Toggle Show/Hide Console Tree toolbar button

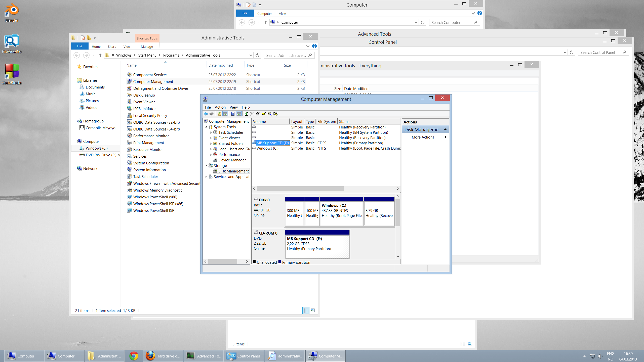pyautogui.click(x=225, y=114)
